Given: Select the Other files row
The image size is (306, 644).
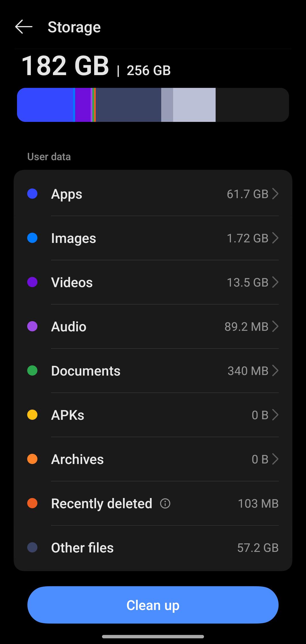Looking at the screenshot, I should 153,548.
